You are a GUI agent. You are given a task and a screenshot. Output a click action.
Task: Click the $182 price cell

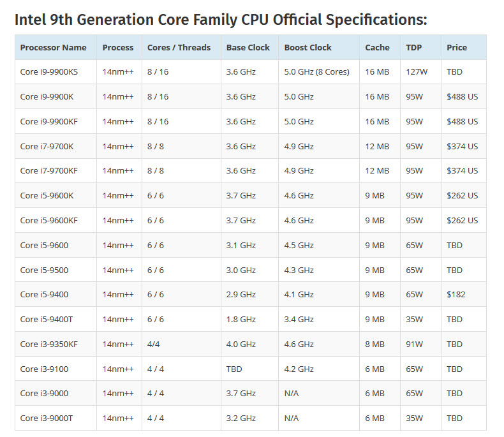(x=456, y=295)
